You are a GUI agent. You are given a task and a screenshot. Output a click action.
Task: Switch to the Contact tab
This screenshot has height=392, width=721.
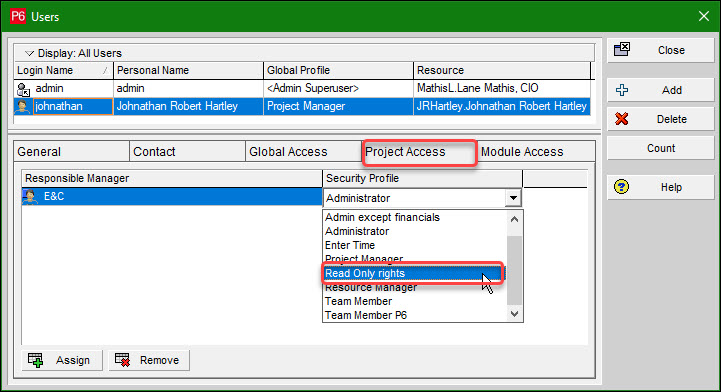click(187, 152)
